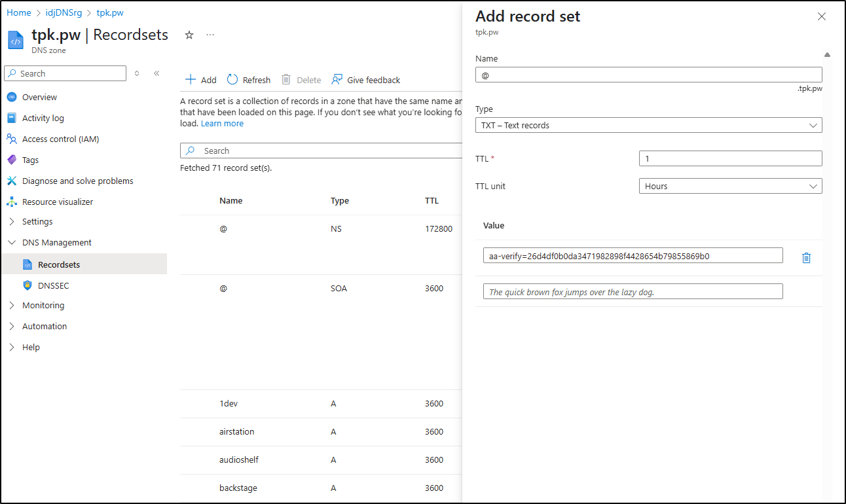Click the Name input containing @
Viewport: 846px width, 504px height.
tap(649, 75)
